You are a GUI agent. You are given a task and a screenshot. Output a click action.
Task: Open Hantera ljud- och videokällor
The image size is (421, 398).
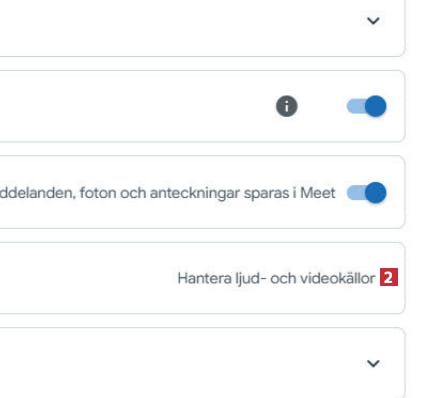276,278
